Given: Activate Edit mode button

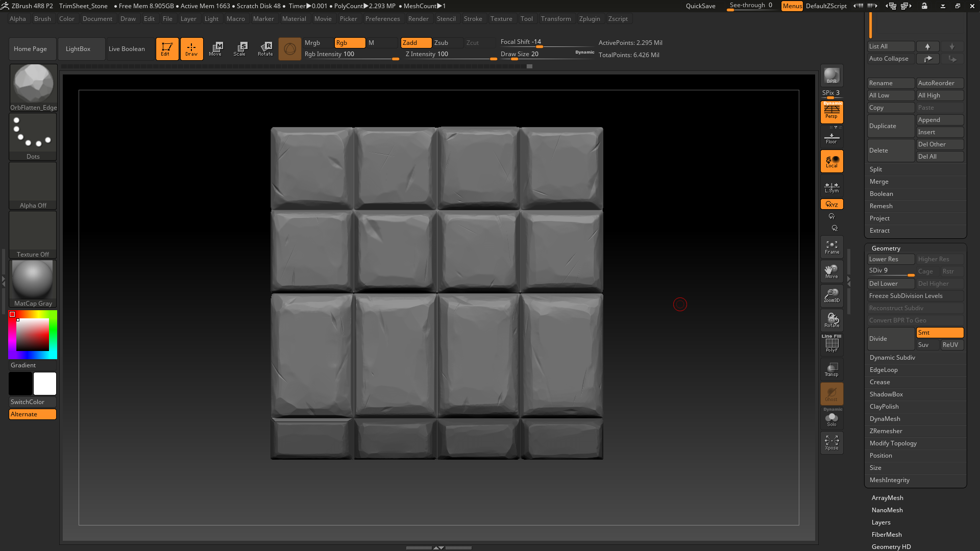Looking at the screenshot, I should 167,49.
